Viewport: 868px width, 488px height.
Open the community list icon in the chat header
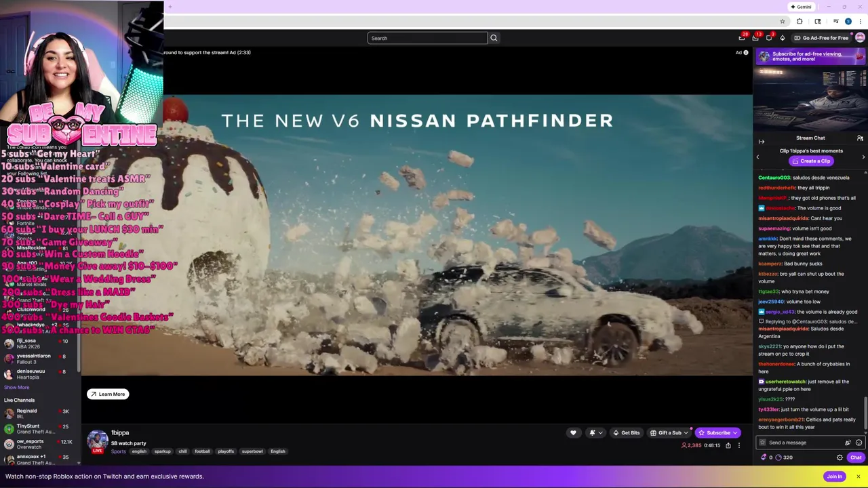[860, 138]
